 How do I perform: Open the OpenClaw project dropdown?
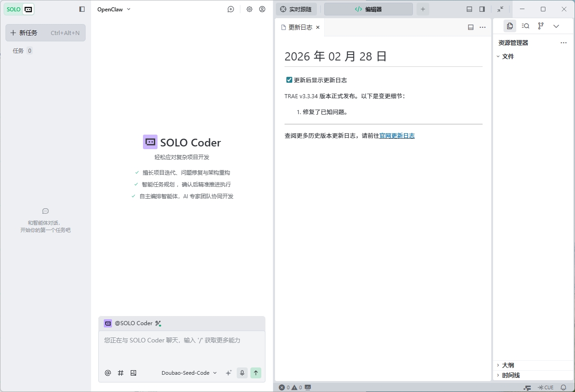point(114,9)
